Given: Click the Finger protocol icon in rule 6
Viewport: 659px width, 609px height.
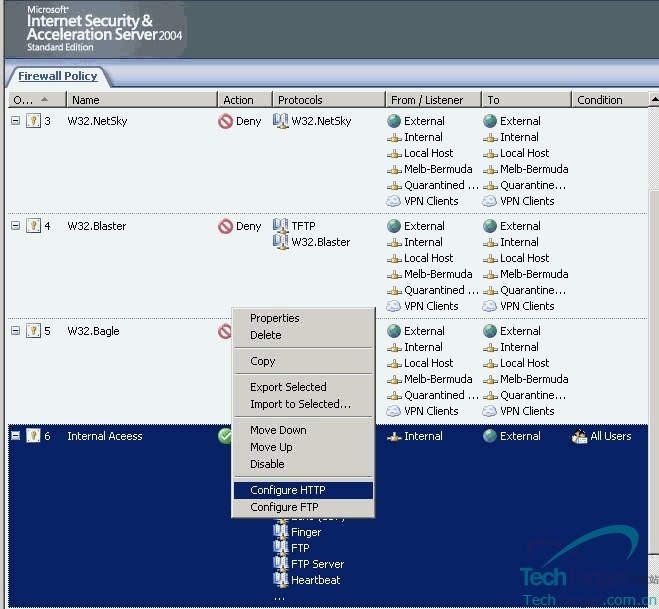Looking at the screenshot, I should (281, 532).
